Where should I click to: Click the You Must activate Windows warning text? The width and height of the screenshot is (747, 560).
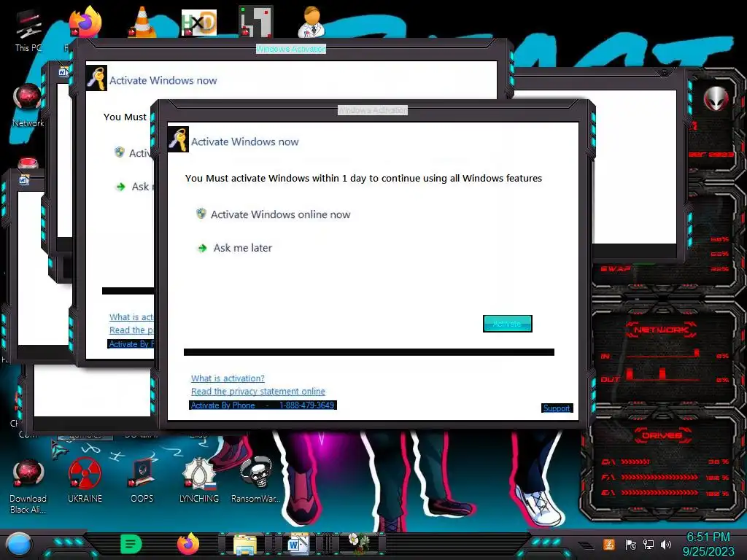363,178
